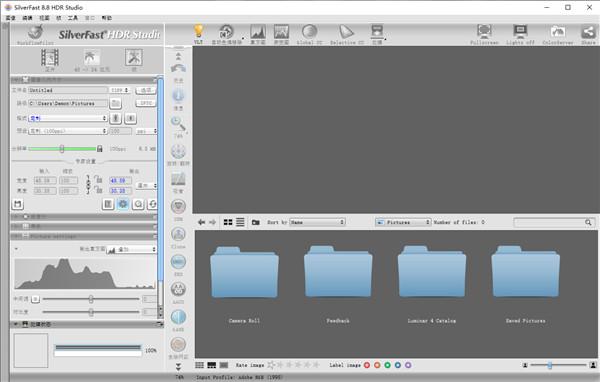
Task: Open the histogram output channel dropdown
Action: (x=131, y=250)
